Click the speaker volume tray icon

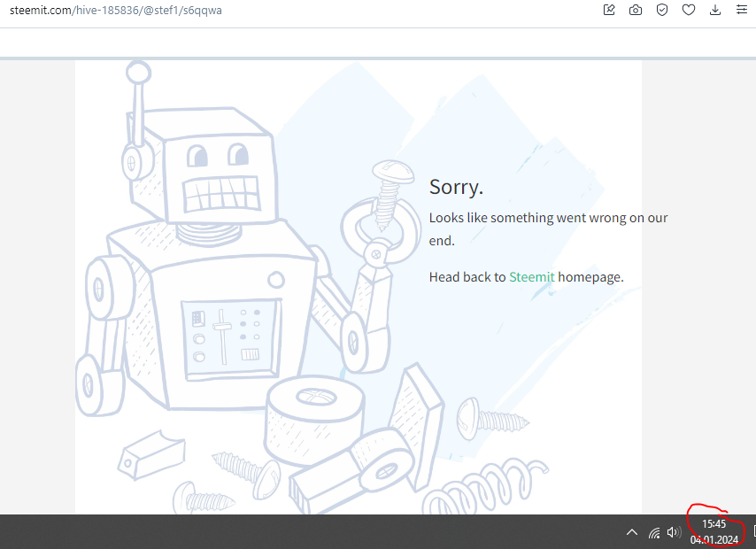674,532
